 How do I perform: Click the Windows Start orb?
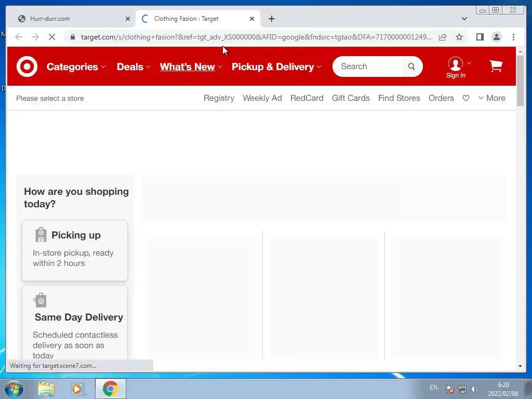coord(14,389)
